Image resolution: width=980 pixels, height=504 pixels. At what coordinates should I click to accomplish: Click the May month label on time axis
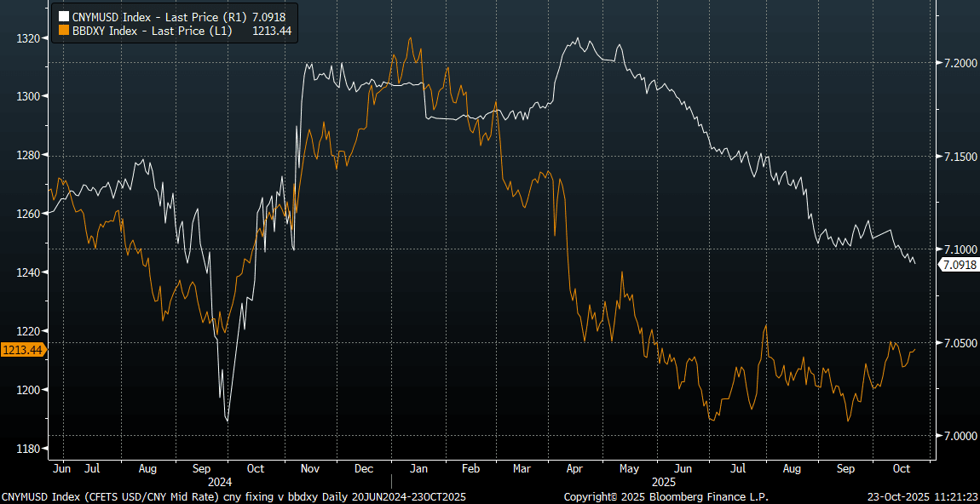point(630,467)
